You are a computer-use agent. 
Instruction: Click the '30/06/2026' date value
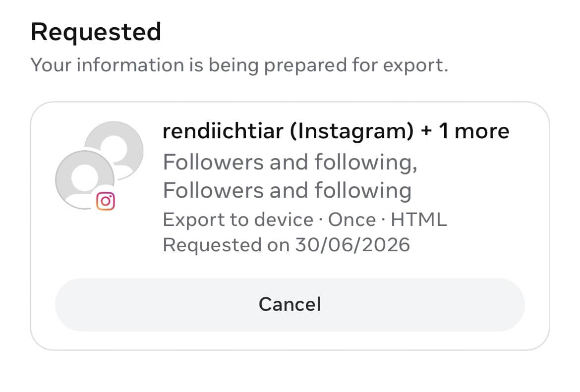352,245
